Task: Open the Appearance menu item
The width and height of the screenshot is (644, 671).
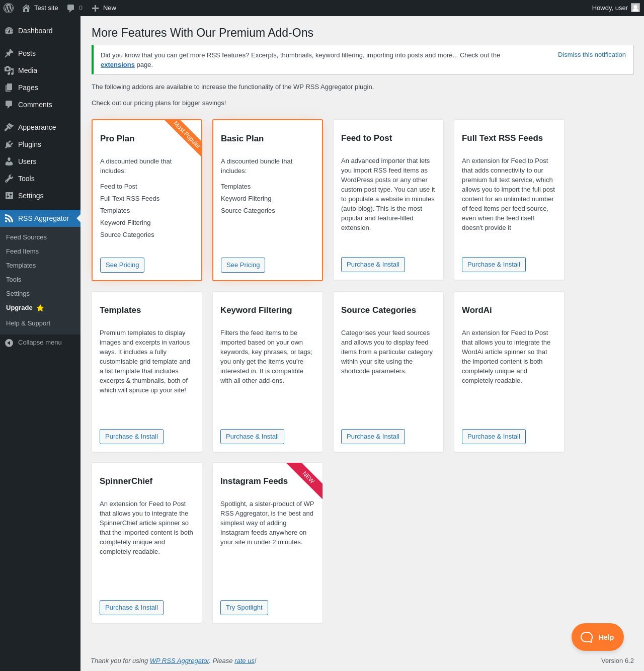Action: click(40, 127)
